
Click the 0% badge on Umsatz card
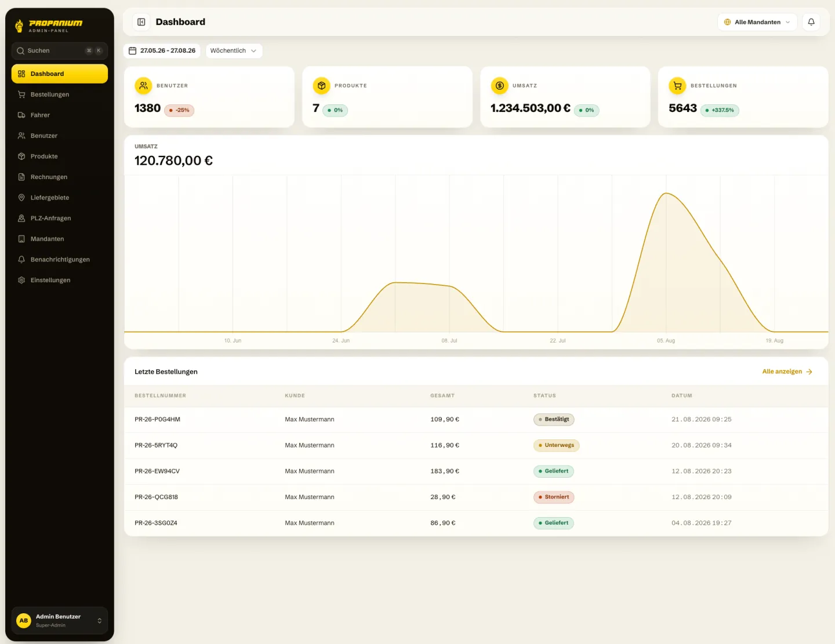586,110
